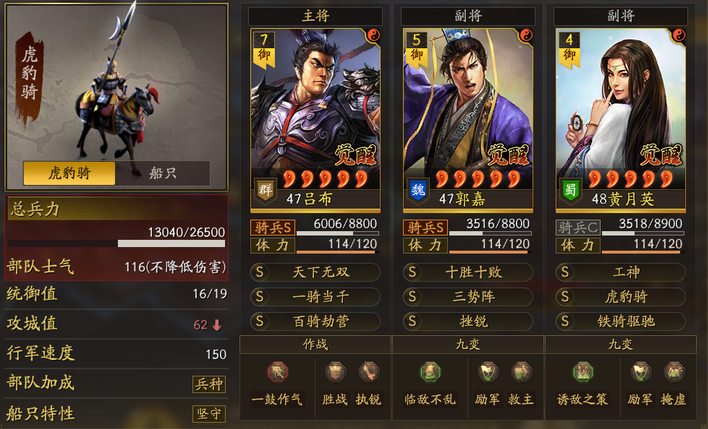This screenshot has height=429, width=708.
Task: Click the 魏 faction badge on 郭嘉
Action: pyautogui.click(x=418, y=190)
